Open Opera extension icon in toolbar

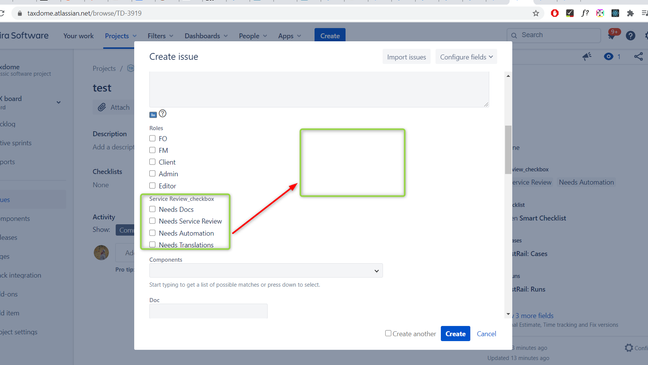(555, 13)
